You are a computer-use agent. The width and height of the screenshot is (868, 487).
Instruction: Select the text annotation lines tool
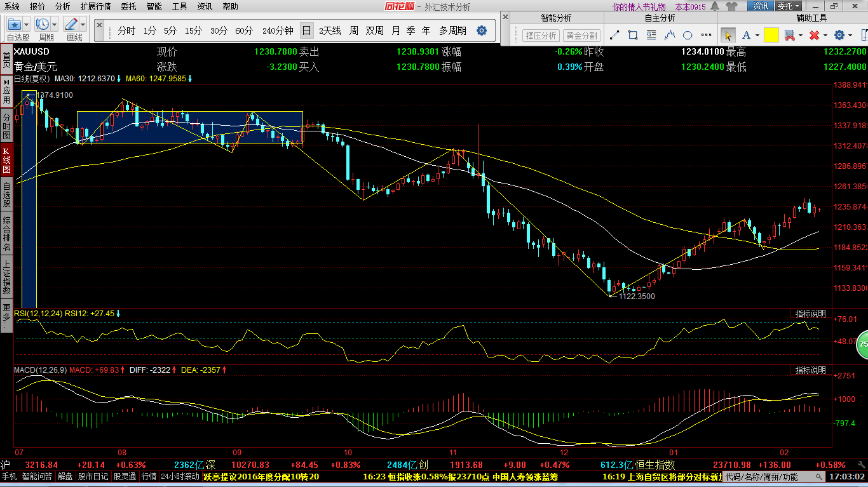pyautogui.click(x=651, y=35)
